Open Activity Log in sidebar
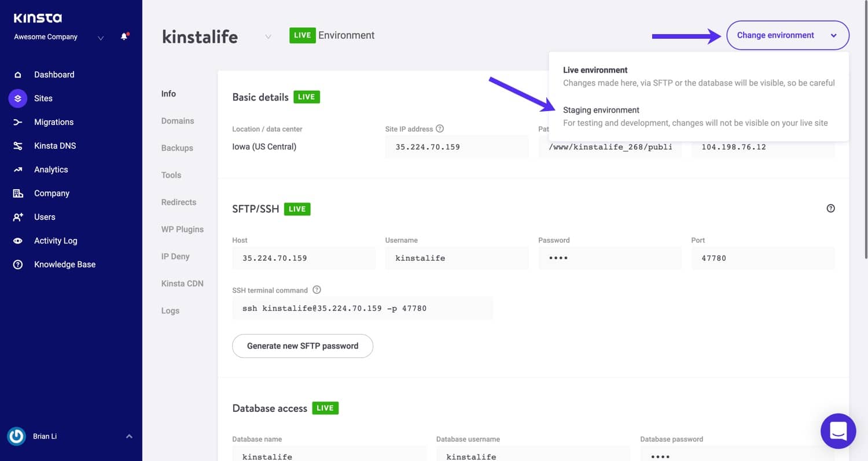 56,241
